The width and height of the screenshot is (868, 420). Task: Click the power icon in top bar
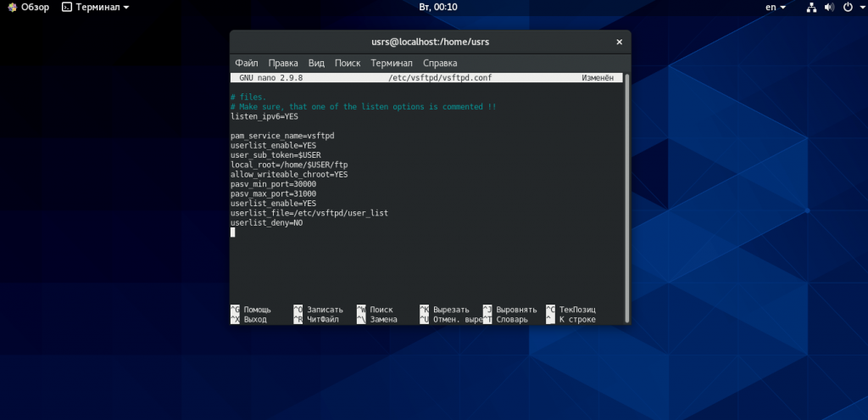pos(848,7)
